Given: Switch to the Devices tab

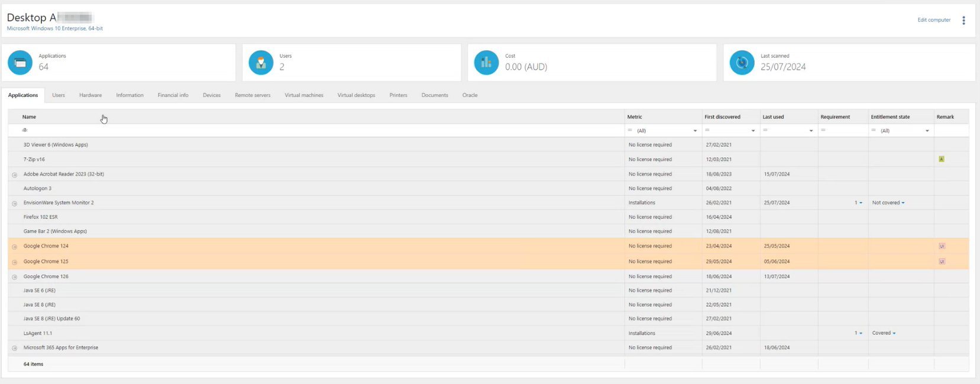Looking at the screenshot, I should (x=212, y=95).
